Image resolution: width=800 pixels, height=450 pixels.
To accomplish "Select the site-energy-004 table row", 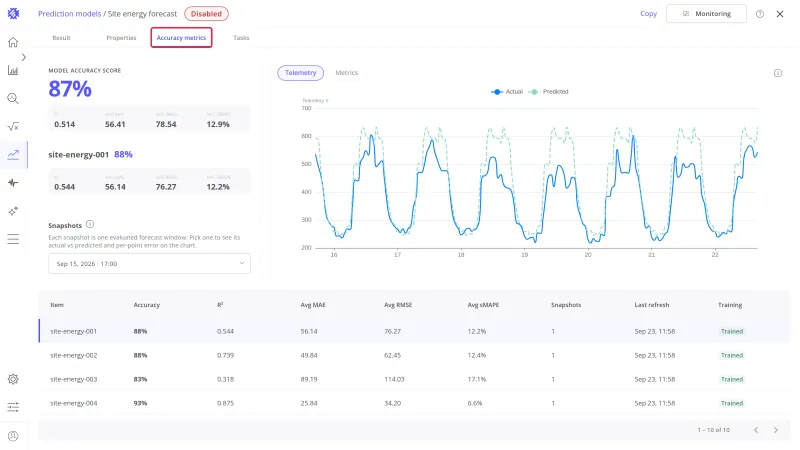I will click(414, 403).
